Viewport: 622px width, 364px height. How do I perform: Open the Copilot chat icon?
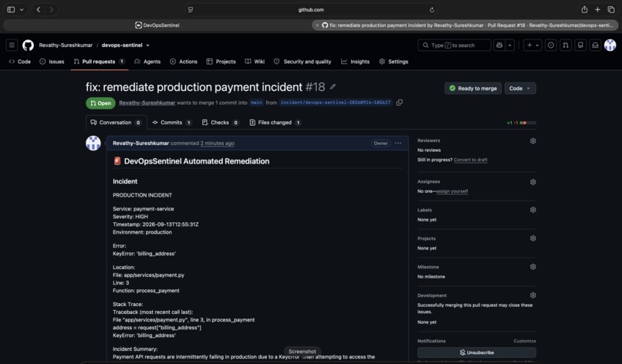pyautogui.click(x=499, y=45)
